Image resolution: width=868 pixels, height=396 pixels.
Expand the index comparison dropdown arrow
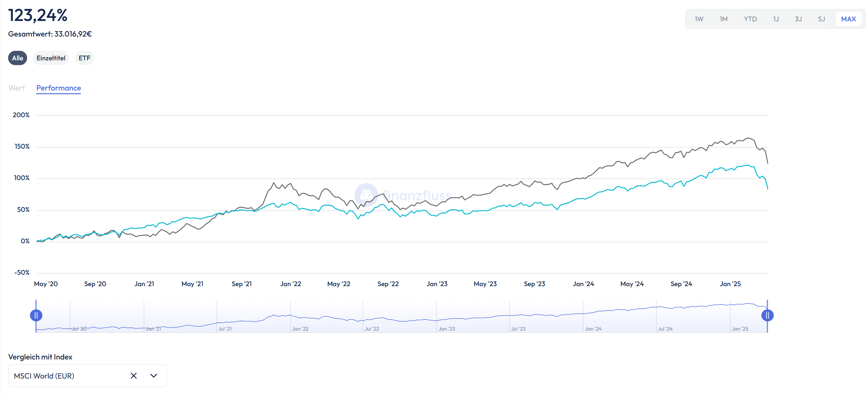[154, 375]
